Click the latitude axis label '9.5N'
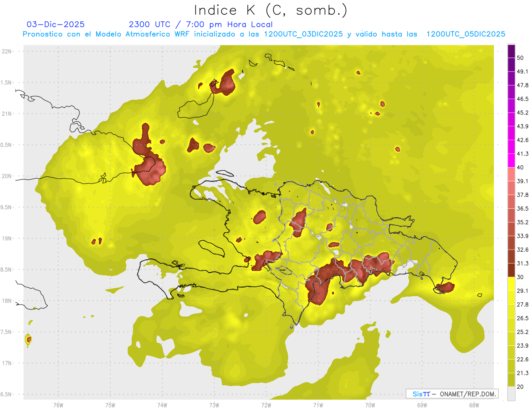Image resolution: width=532 pixels, height=411 pixels. (x=6, y=207)
